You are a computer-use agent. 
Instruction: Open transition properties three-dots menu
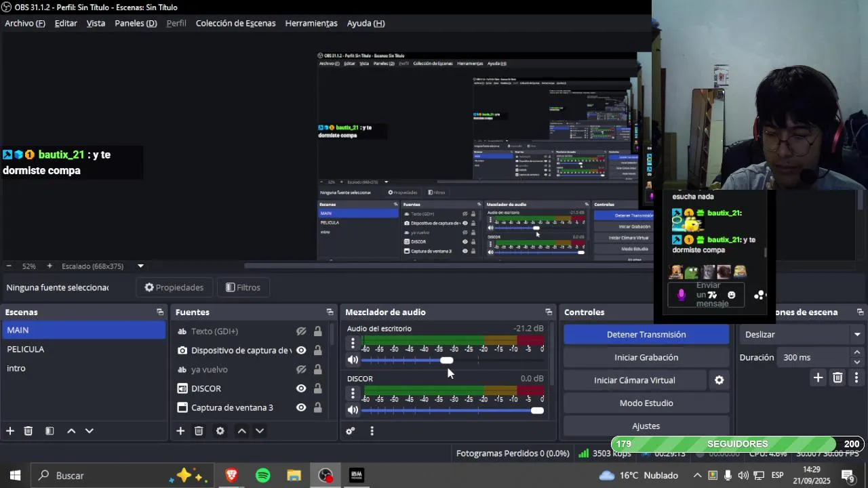pyautogui.click(x=856, y=378)
